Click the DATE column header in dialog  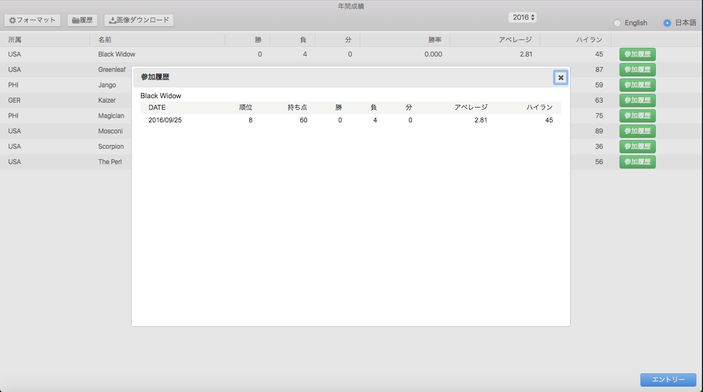[157, 108]
